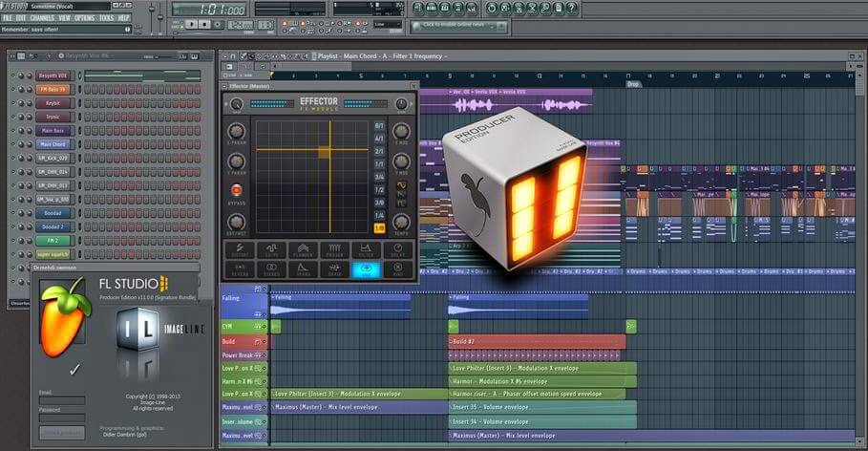868x451 pixels.
Task: Open the Playlist title pattern selector
Action: tap(381, 56)
